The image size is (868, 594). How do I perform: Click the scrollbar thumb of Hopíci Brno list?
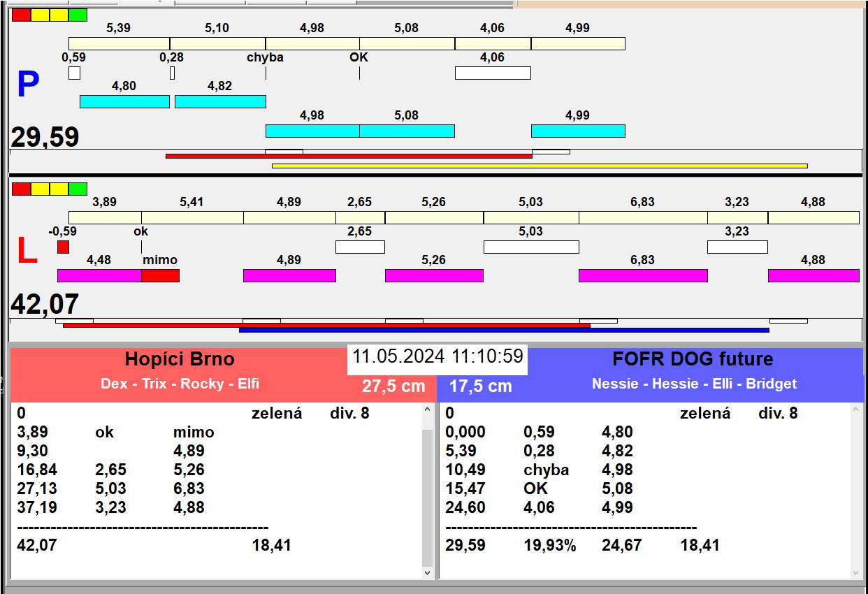[428, 498]
